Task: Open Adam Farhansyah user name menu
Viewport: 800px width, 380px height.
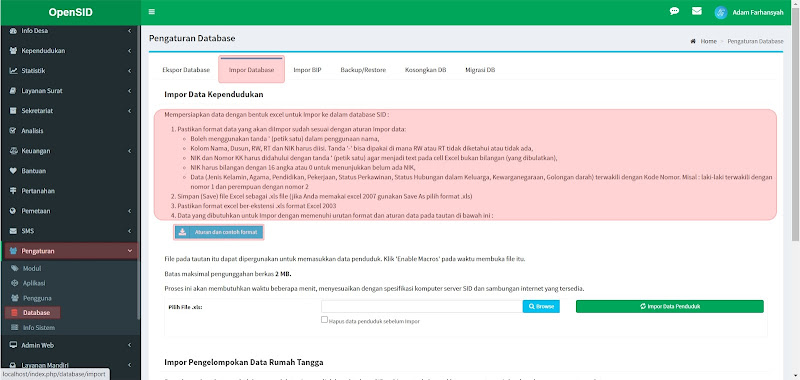Action: [x=758, y=13]
